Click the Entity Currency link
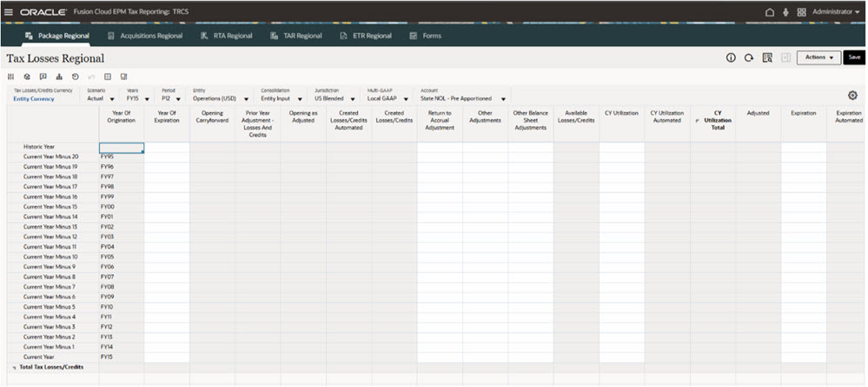The image size is (868, 387). coord(34,98)
